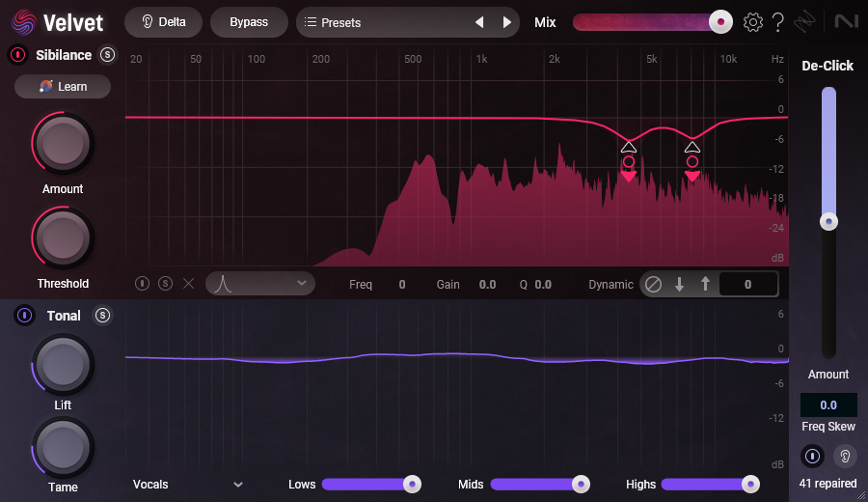This screenshot has height=502, width=868.
Task: Click the 'De-Click' heading text
Action: [827, 66]
